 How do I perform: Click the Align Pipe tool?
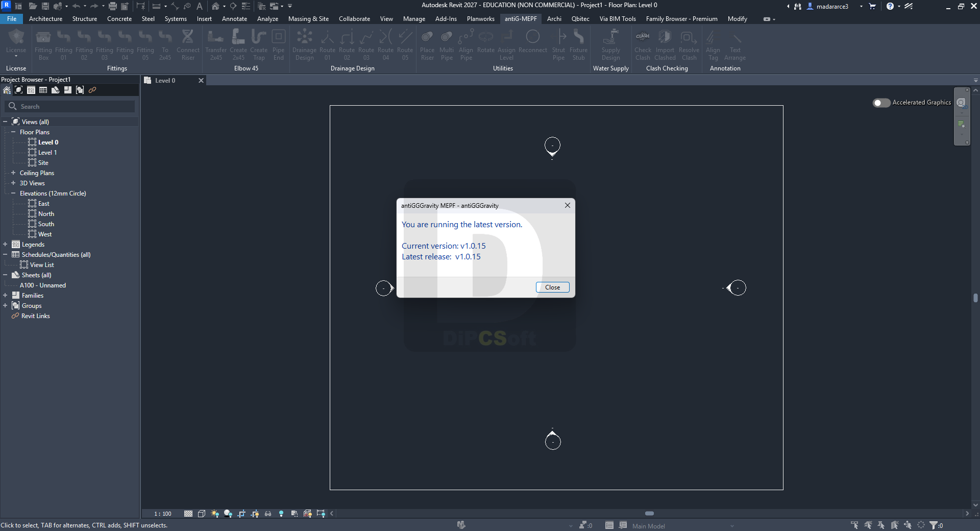point(466,45)
